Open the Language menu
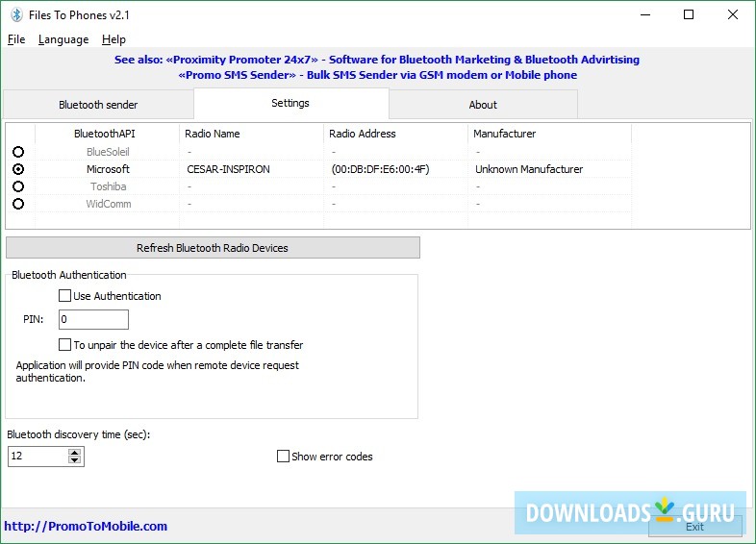The width and height of the screenshot is (756, 544). (x=63, y=39)
